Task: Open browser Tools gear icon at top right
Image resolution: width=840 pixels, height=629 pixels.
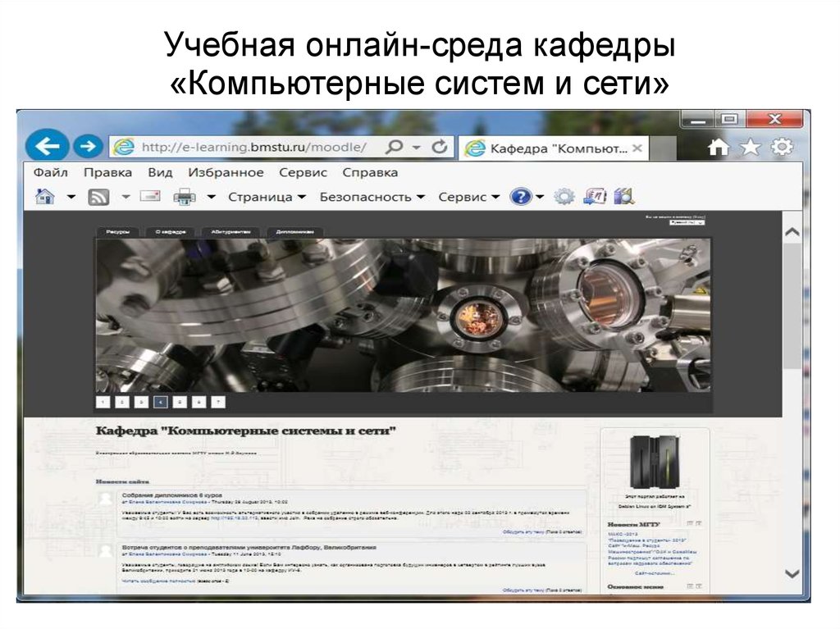Action: pos(783,147)
